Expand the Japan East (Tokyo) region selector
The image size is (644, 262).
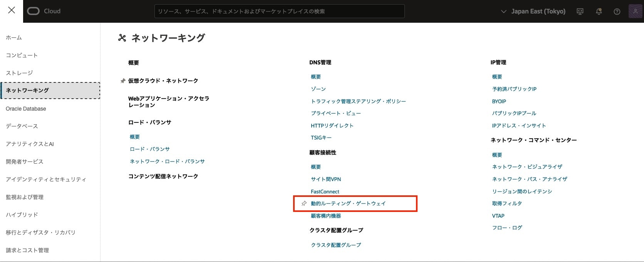click(533, 12)
